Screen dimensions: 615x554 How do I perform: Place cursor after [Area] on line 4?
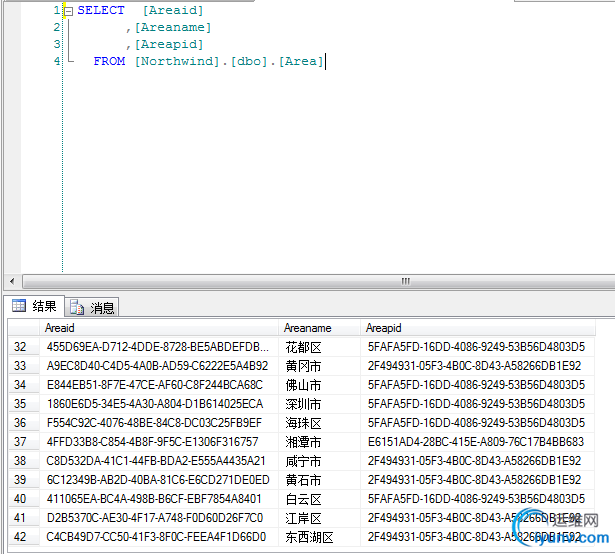(x=325, y=62)
